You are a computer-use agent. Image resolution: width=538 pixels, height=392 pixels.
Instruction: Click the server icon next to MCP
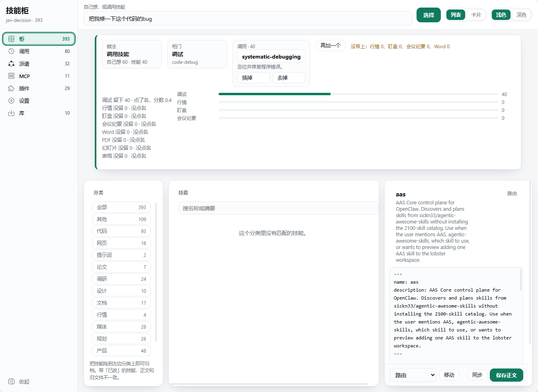11,76
